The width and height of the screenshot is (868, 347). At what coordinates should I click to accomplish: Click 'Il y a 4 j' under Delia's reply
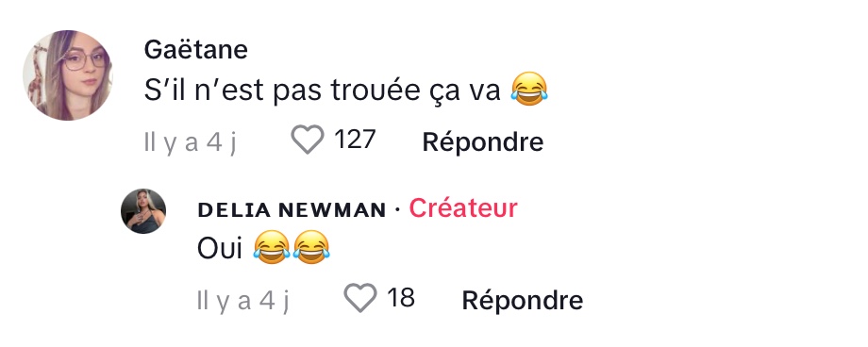[x=243, y=301]
